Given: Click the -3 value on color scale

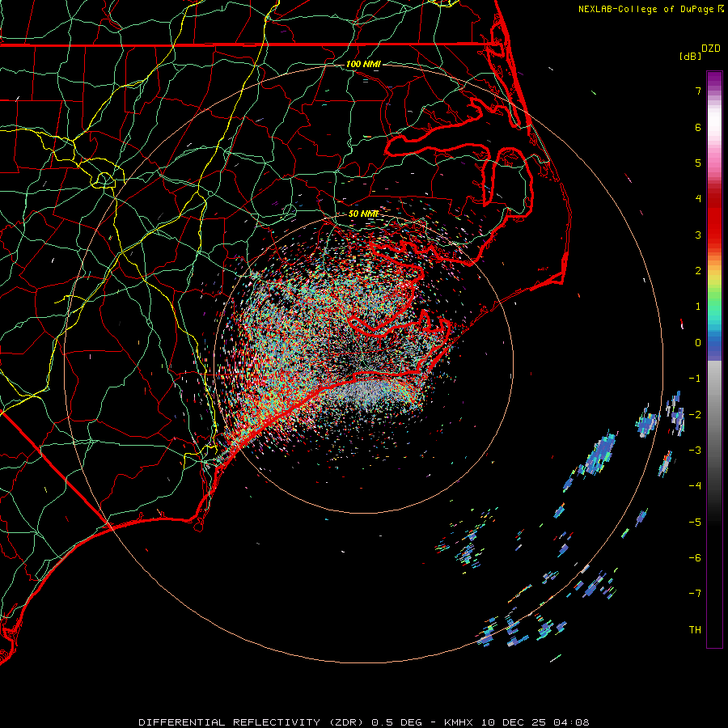Looking at the screenshot, I should pyautogui.click(x=695, y=451).
